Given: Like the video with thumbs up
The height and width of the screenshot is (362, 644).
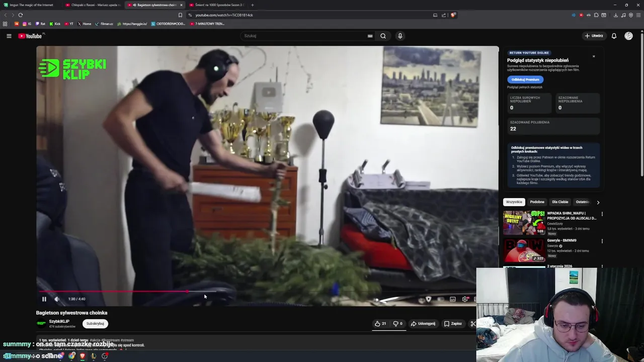Looking at the screenshot, I should (380, 324).
